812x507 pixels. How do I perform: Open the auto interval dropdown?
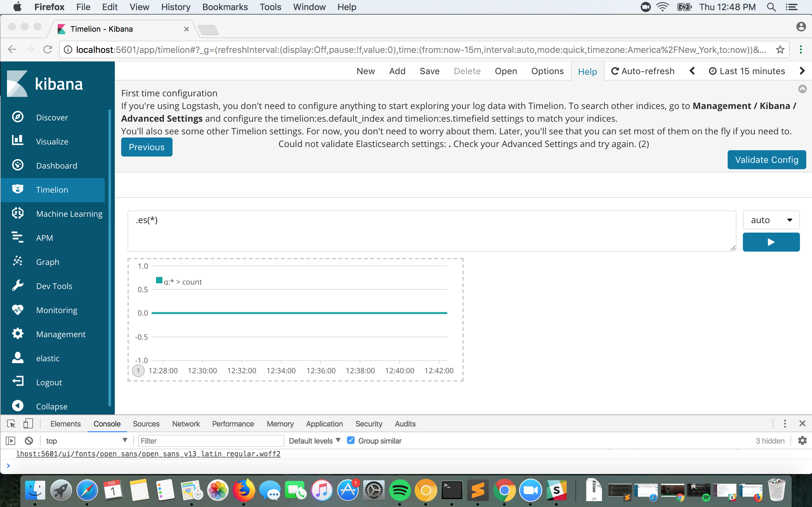tap(771, 220)
